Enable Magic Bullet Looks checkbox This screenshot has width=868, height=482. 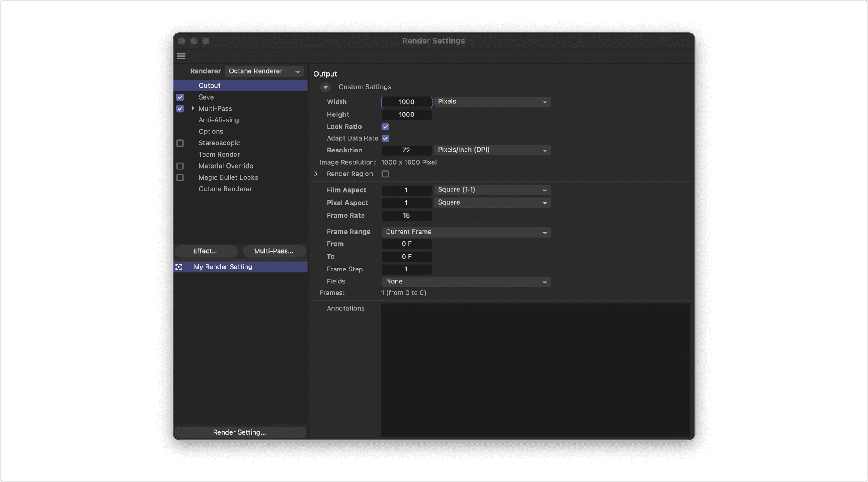click(x=180, y=177)
